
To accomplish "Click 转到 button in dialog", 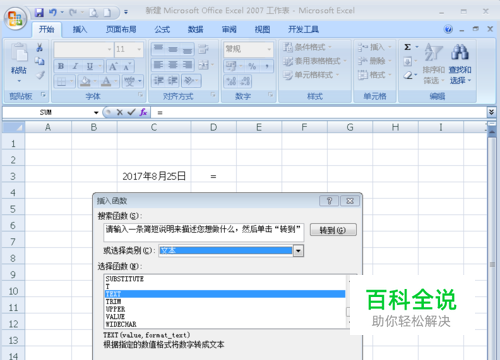I will tap(333, 230).
